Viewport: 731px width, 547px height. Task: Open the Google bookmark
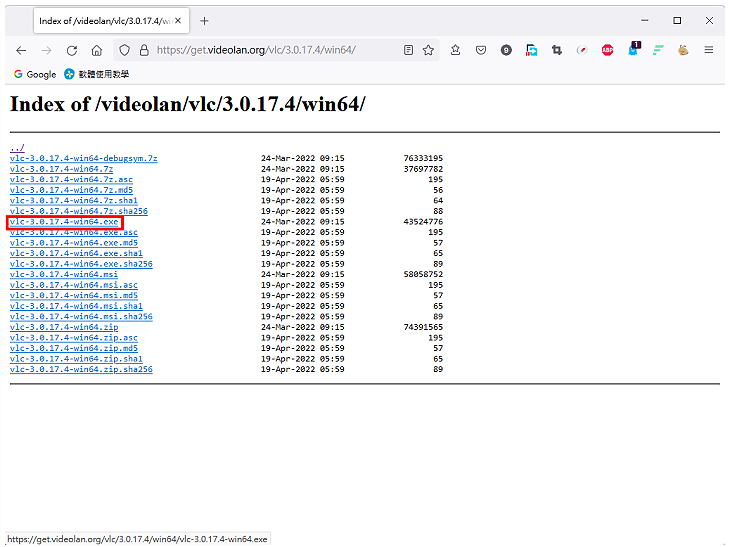pyautogui.click(x=35, y=74)
